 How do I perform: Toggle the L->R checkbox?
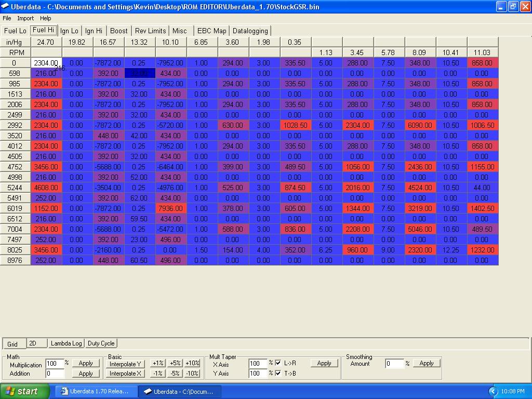(x=278, y=363)
